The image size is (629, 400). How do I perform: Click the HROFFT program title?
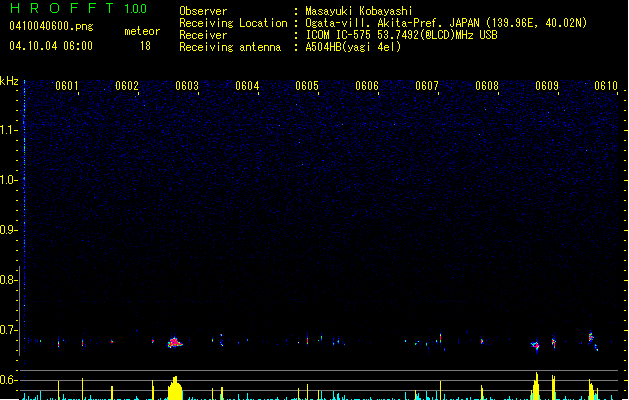(x=61, y=8)
